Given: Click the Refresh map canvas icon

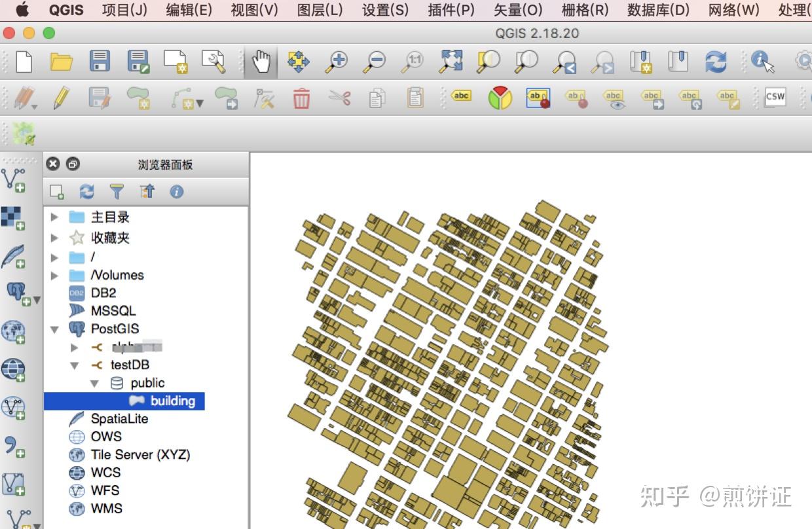Looking at the screenshot, I should [716, 61].
